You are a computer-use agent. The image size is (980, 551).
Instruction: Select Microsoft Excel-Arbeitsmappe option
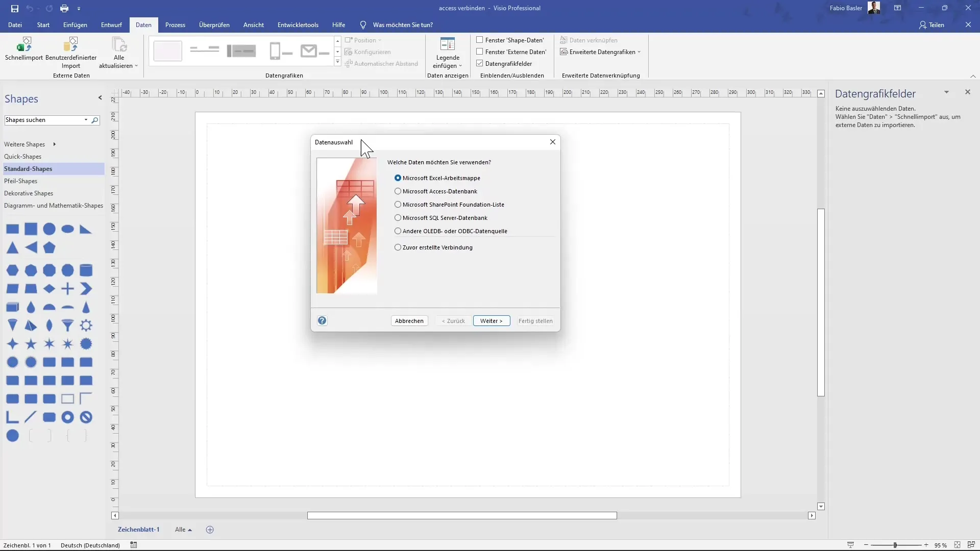pyautogui.click(x=437, y=178)
